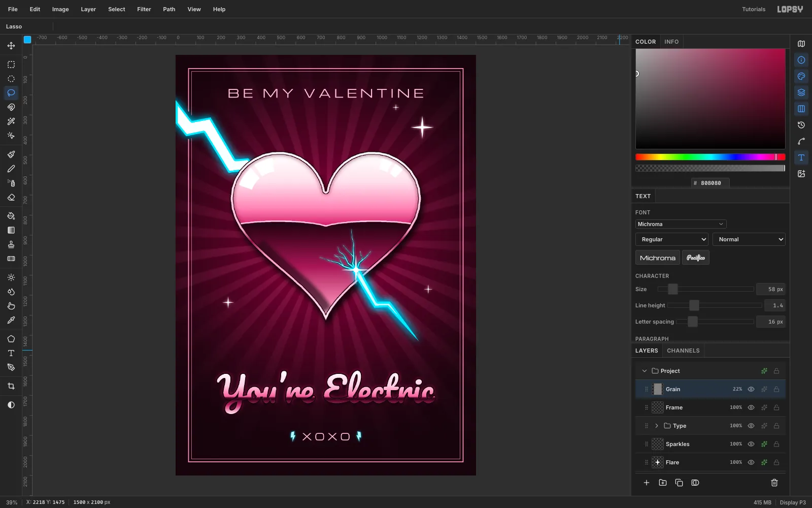Adjust the font Size slider
Image resolution: width=812 pixels, height=508 pixels.
tap(705, 289)
